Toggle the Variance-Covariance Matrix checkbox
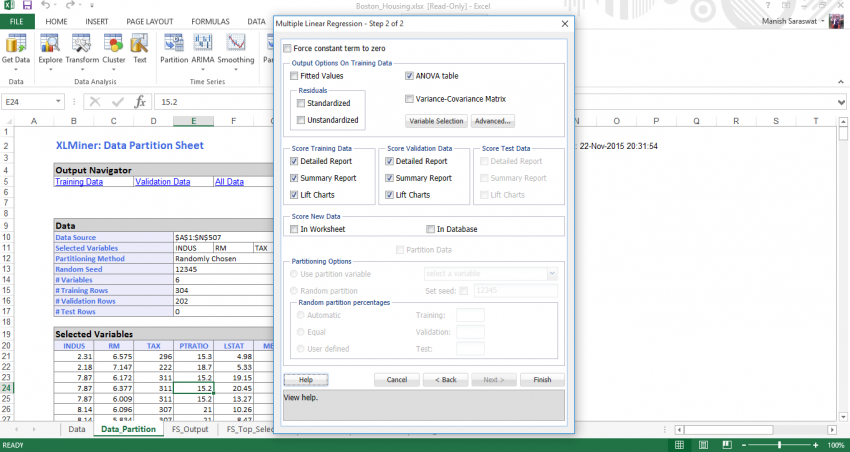The height and width of the screenshot is (452, 850). (x=410, y=99)
